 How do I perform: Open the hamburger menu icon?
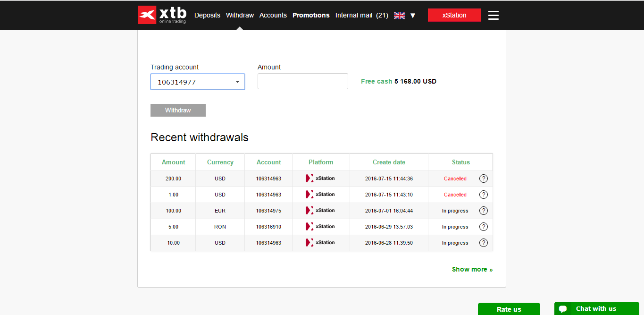pos(493,15)
